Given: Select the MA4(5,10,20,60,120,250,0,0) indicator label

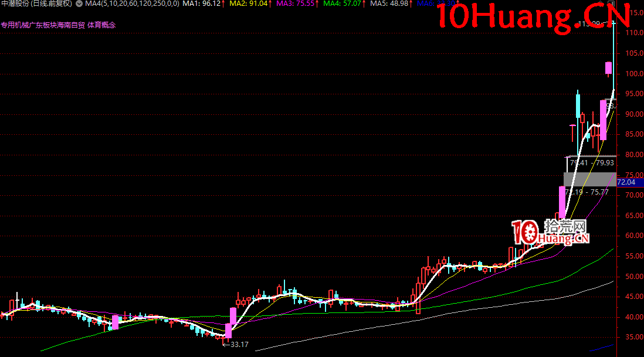Looking at the screenshot, I should tap(132, 4).
